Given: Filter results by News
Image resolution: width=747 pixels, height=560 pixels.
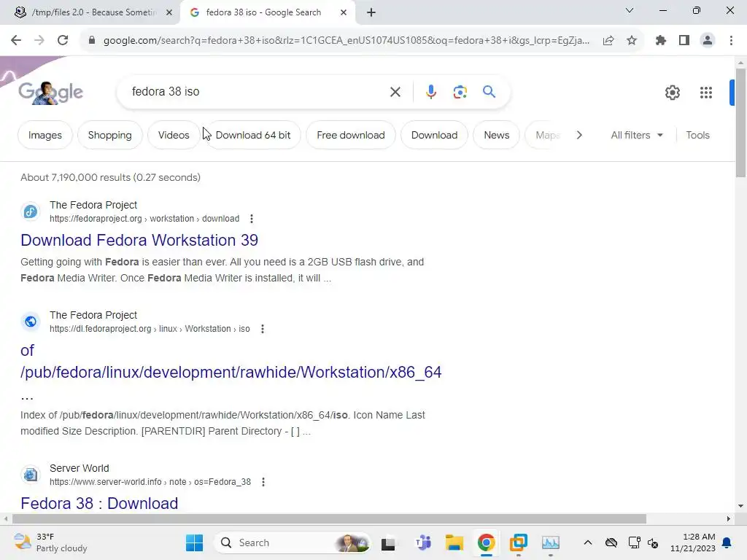Looking at the screenshot, I should click(496, 135).
